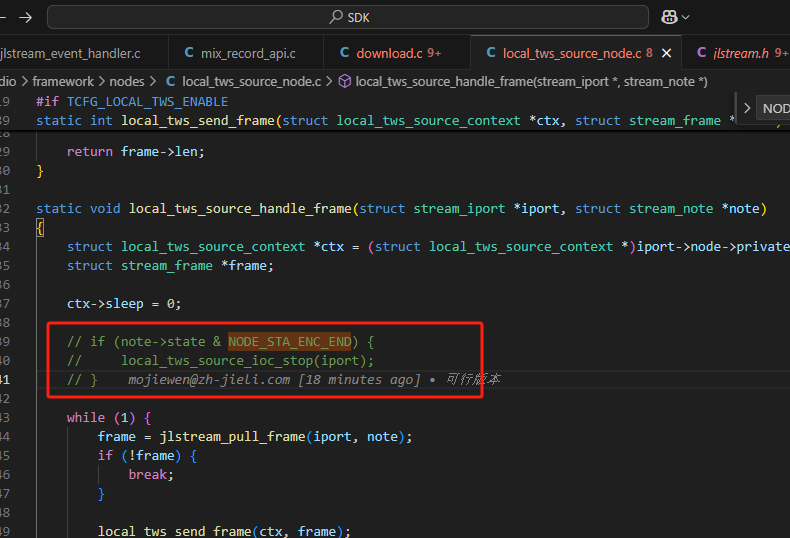The height and width of the screenshot is (538, 790).
Task: Expand the Copilot dropdown chevron
Action: [x=685, y=18]
